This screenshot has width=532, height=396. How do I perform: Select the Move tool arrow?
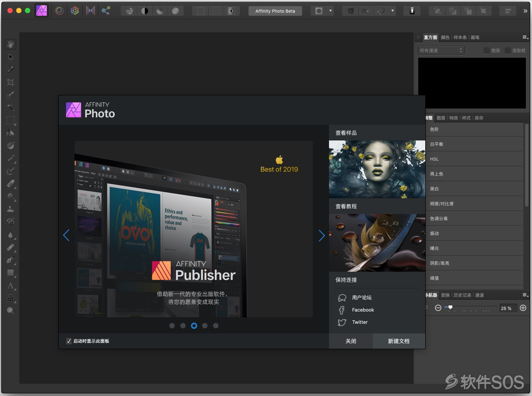10,57
